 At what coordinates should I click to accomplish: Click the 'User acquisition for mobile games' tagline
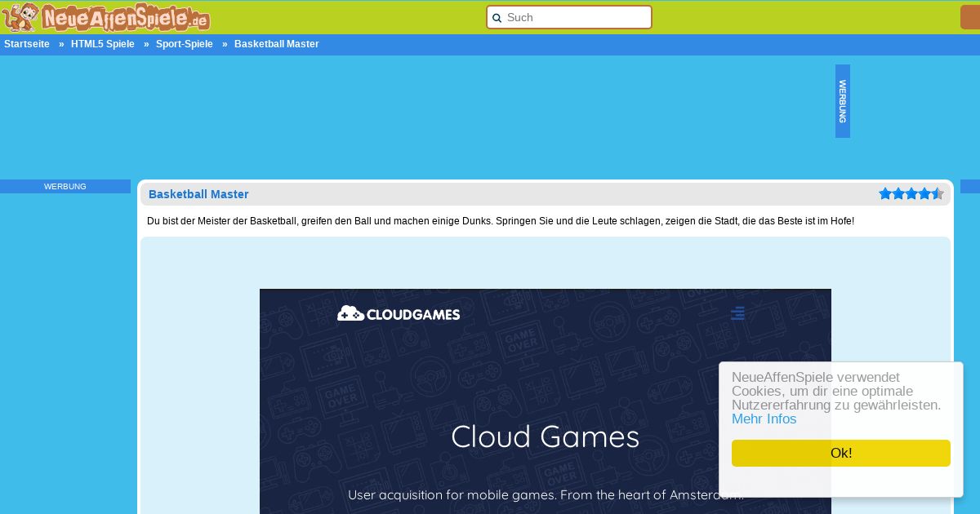pos(546,494)
